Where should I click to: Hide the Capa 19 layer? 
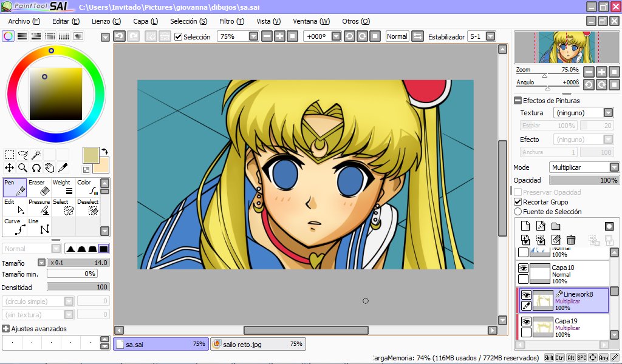pyautogui.click(x=526, y=322)
